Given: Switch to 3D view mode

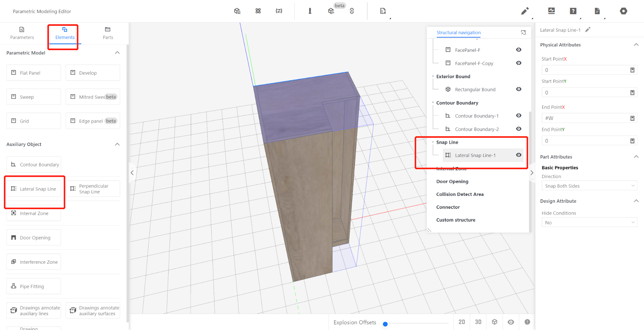Looking at the screenshot, I should (478, 322).
